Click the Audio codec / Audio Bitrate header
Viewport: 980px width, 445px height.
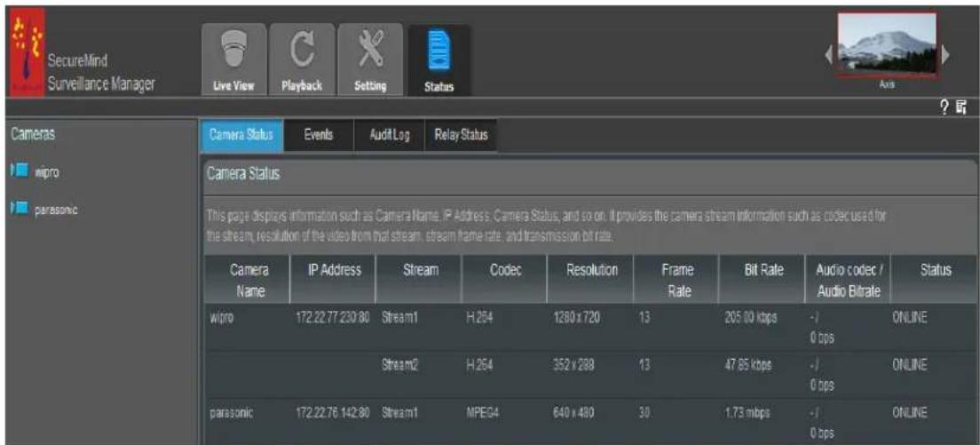tap(847, 281)
